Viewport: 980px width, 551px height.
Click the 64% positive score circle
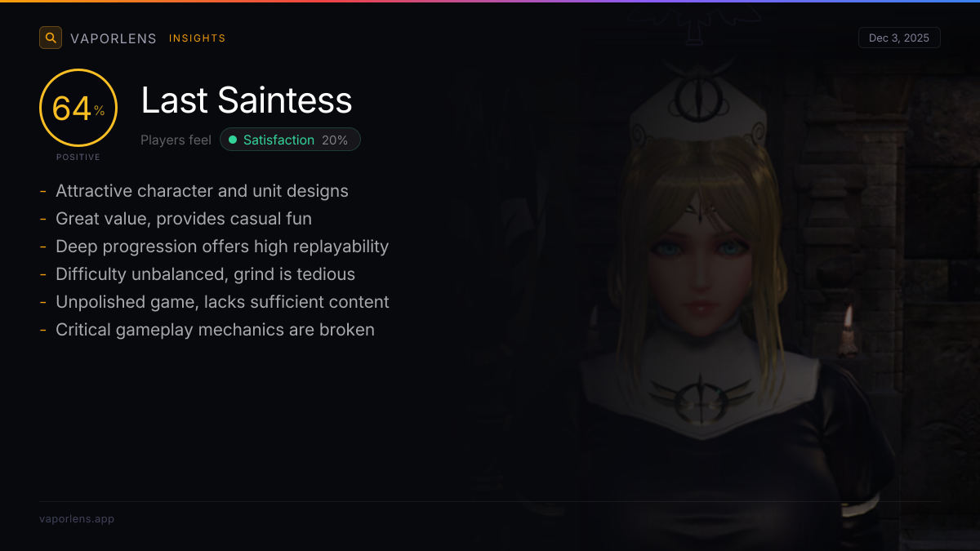78,108
